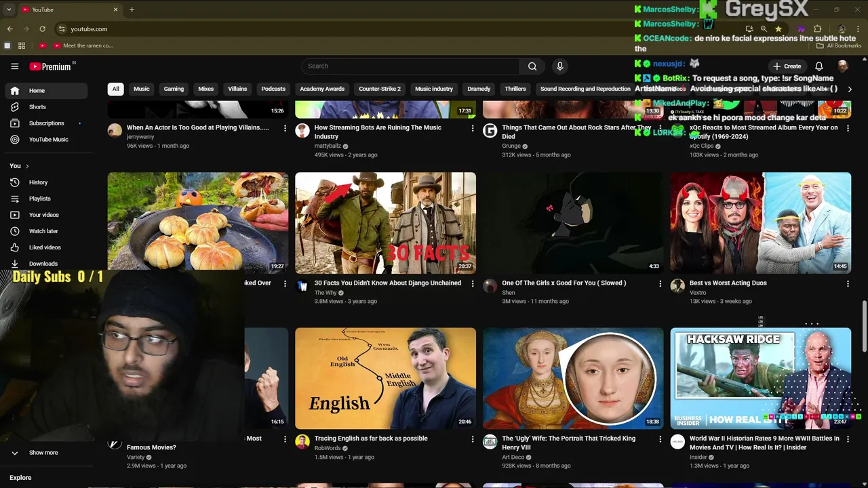
Task: Select the Thrillers filter chip
Action: (x=515, y=89)
